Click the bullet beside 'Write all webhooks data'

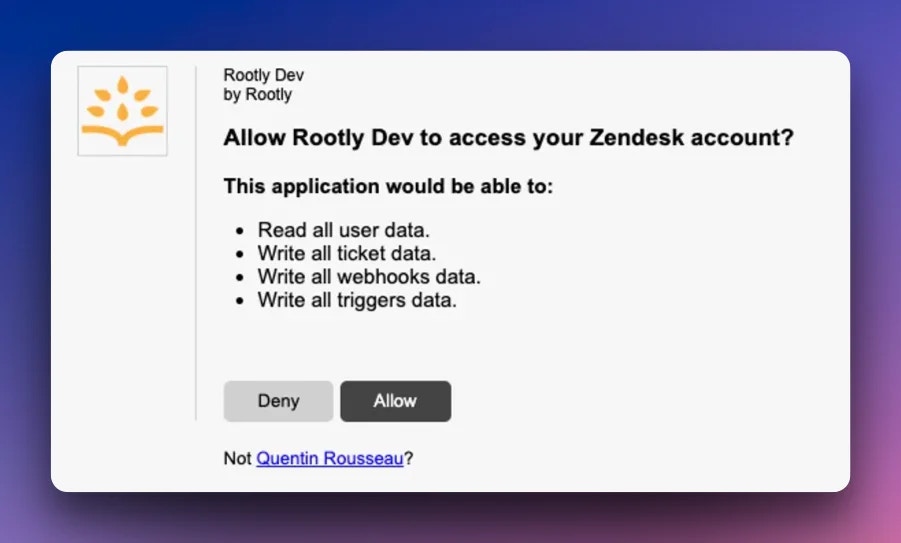[x=240, y=278]
